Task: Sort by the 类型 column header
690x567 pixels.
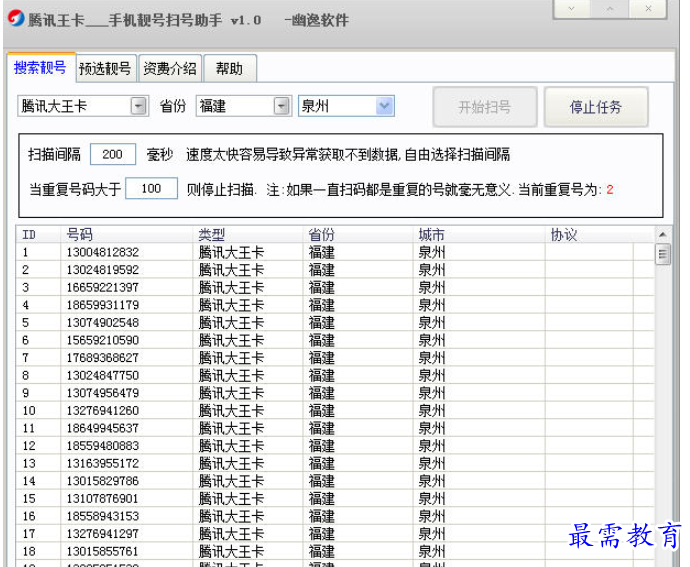Action: point(248,235)
